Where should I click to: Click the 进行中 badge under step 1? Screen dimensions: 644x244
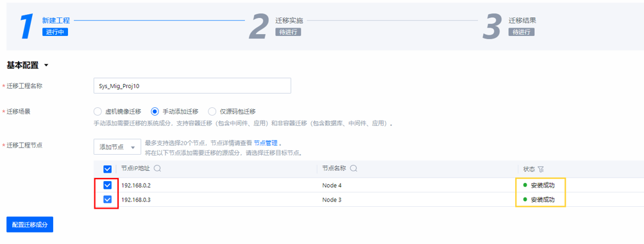(55, 32)
